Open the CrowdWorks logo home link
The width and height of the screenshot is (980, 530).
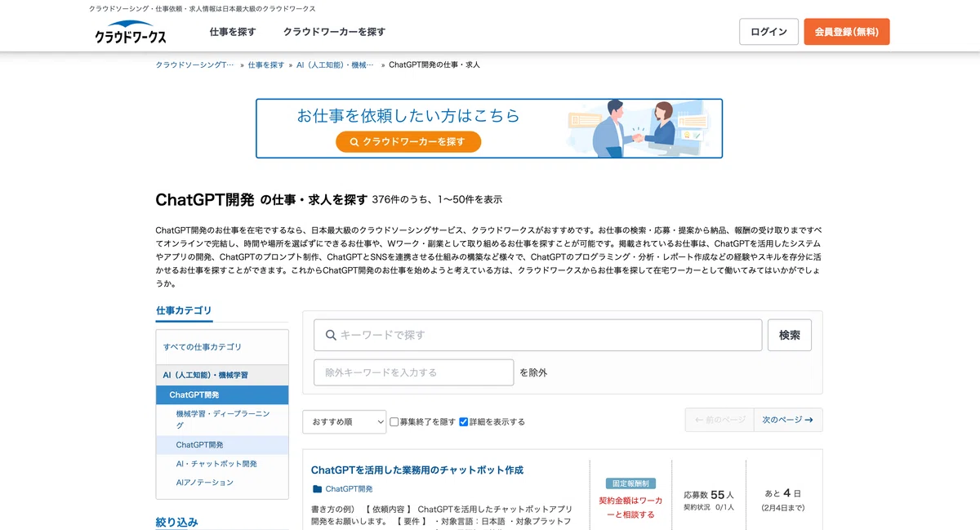click(131, 32)
